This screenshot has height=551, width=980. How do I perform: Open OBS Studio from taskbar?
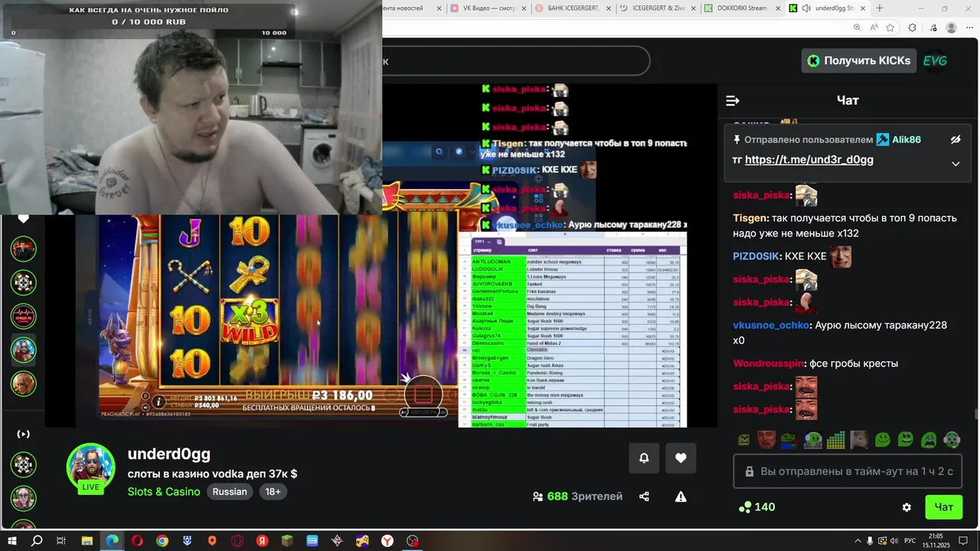point(413,541)
